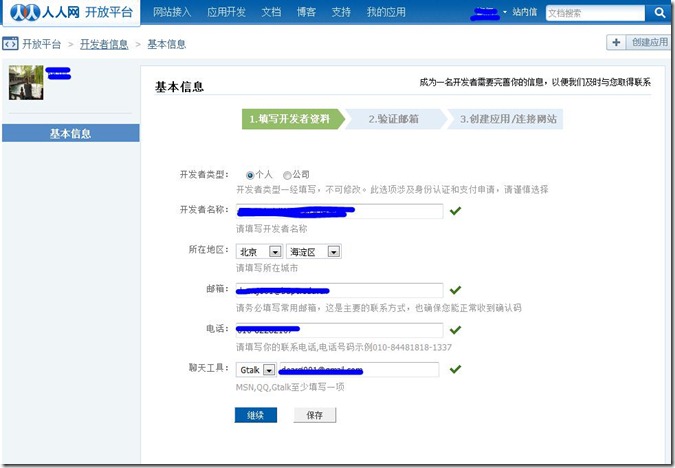Click the 开发者名称 input field

point(340,211)
